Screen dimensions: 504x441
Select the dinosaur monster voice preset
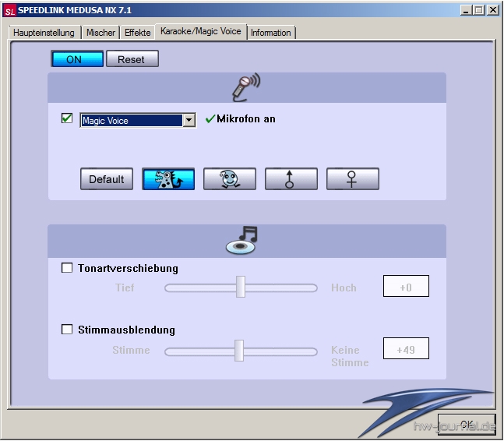168,179
